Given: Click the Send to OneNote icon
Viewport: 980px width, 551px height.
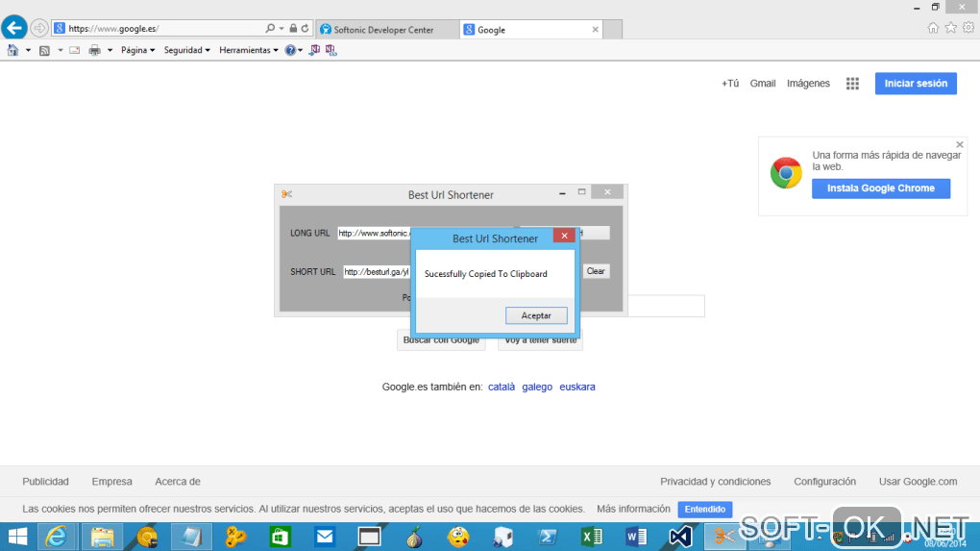Looking at the screenshot, I should click(x=314, y=50).
